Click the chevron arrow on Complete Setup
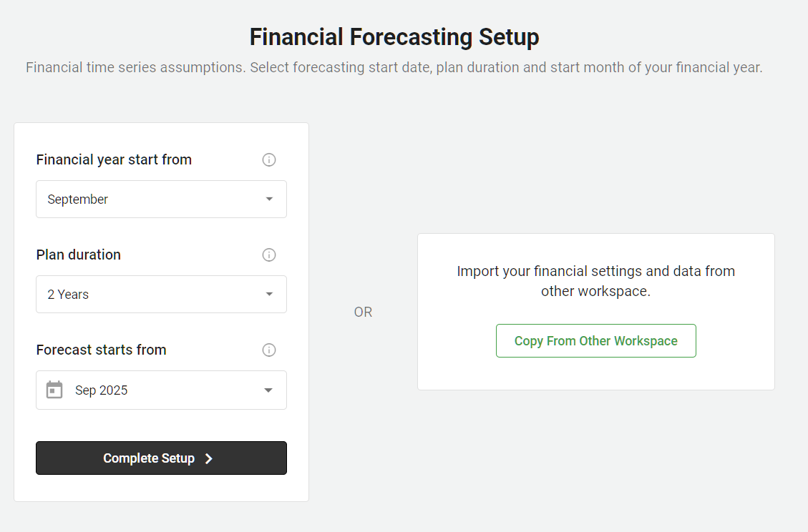Screen dimensions: 808x532 click(209, 458)
